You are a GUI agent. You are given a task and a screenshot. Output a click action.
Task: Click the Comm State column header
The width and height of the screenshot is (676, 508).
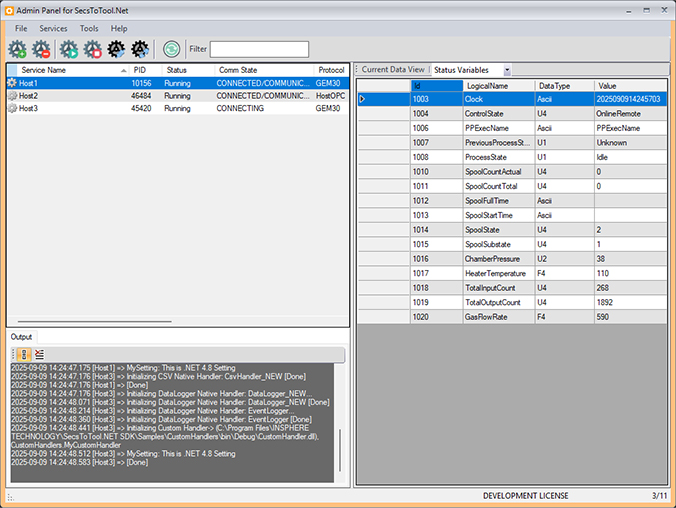[264, 70]
